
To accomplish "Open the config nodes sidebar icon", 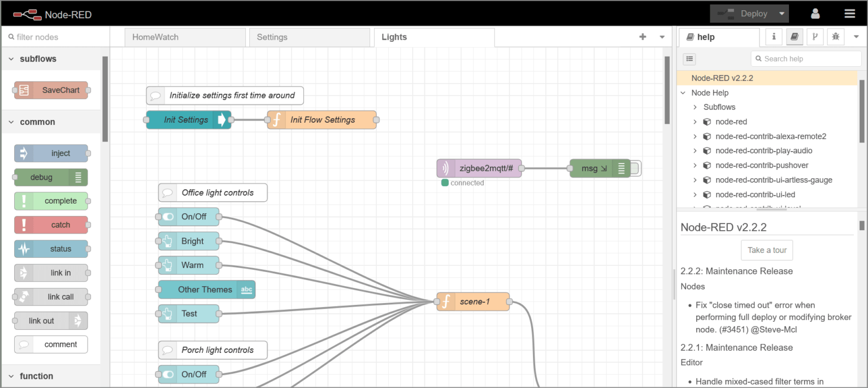I will click(x=814, y=37).
